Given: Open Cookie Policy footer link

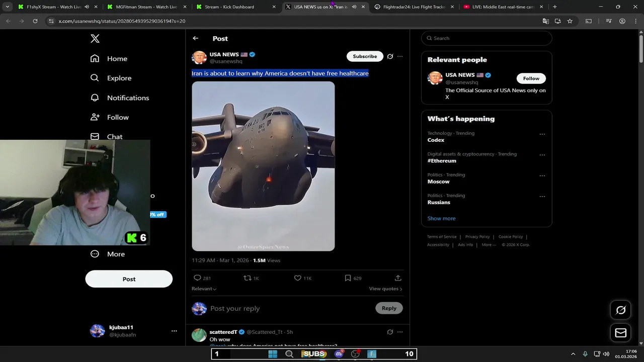Looking at the screenshot, I should [511, 237].
